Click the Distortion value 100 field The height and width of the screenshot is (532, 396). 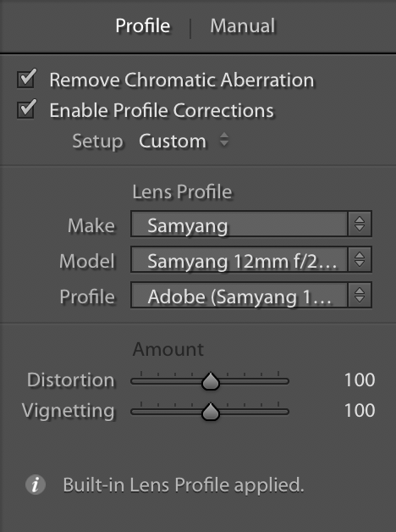[360, 380]
